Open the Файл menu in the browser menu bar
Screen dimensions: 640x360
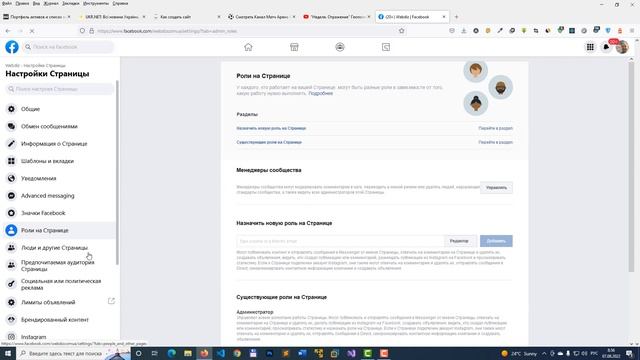pos(7,3)
